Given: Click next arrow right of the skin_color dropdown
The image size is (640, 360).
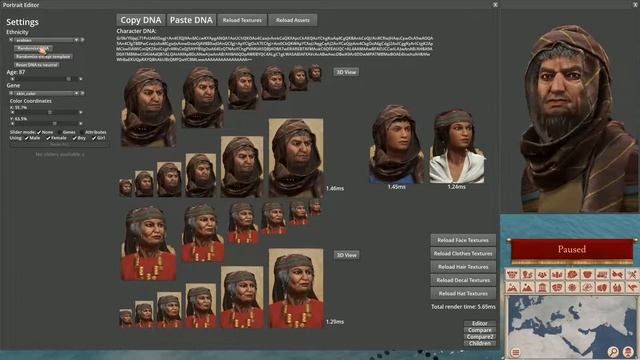Looking at the screenshot, I should click(82, 93).
